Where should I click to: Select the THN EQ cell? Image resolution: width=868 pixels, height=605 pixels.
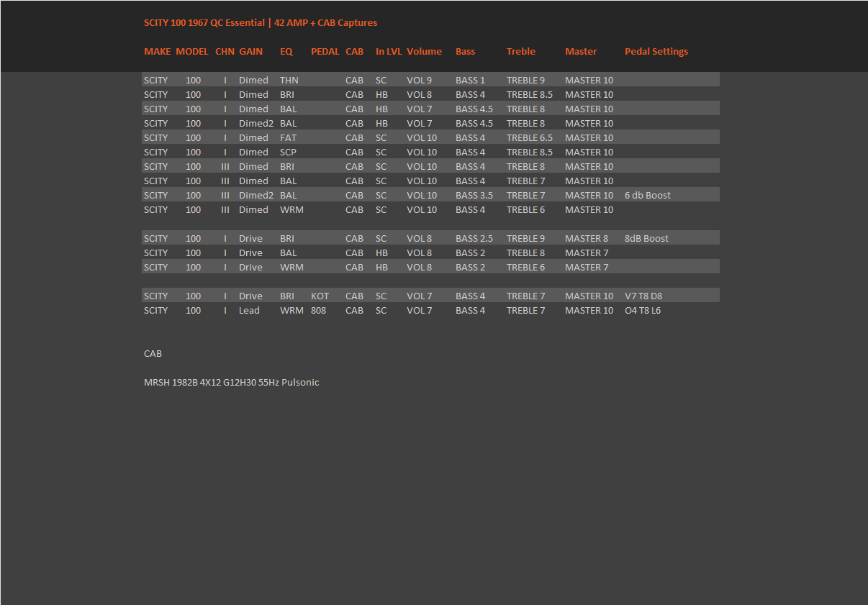[289, 80]
